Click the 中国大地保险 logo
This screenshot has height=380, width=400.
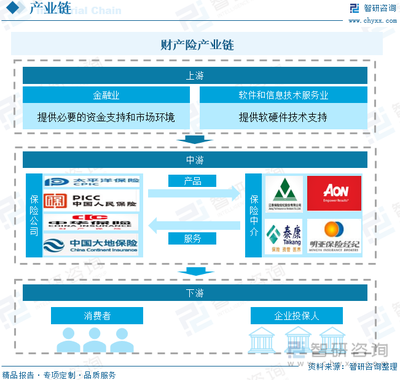click(x=91, y=245)
